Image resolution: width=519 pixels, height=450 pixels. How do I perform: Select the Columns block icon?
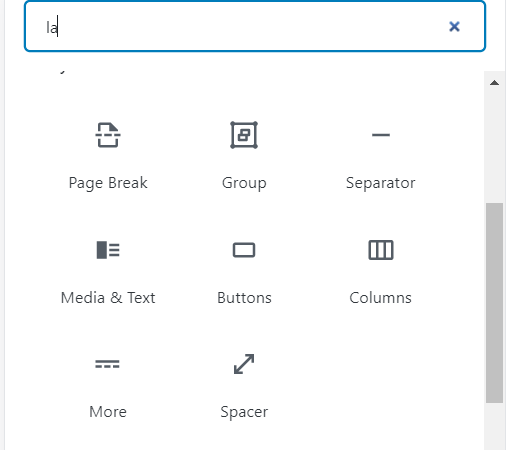(x=381, y=250)
